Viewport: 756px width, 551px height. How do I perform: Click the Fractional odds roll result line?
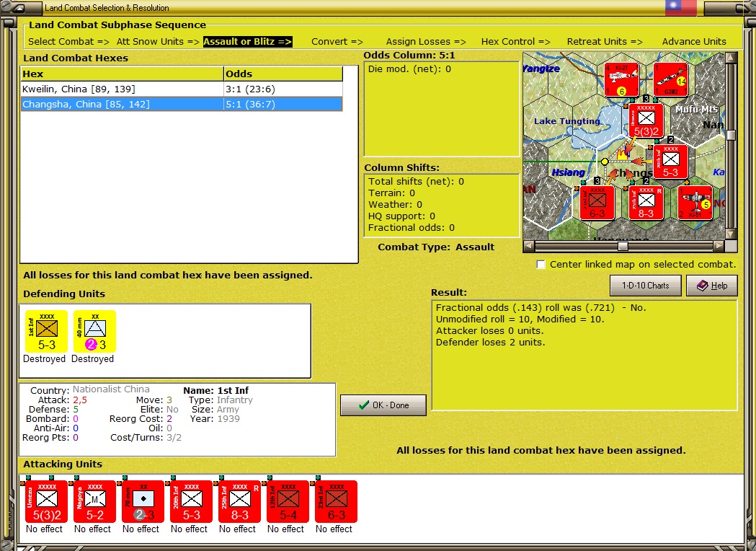pyautogui.click(x=541, y=308)
